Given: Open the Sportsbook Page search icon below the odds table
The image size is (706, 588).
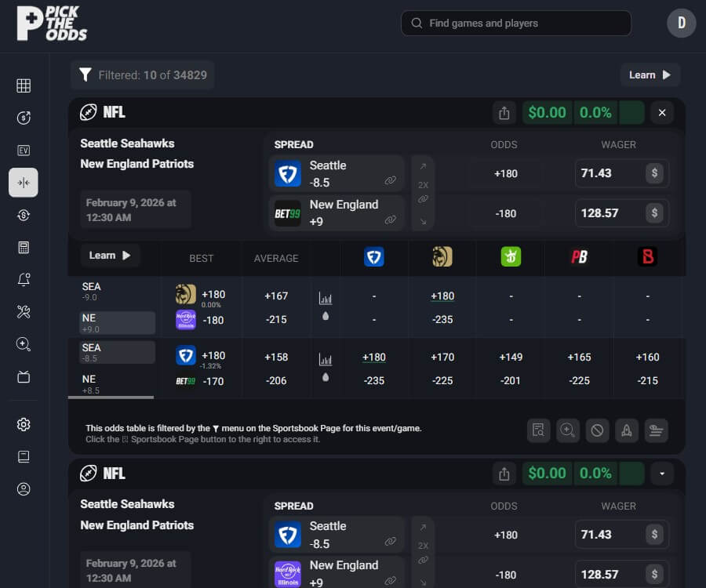Looking at the screenshot, I should [538, 430].
